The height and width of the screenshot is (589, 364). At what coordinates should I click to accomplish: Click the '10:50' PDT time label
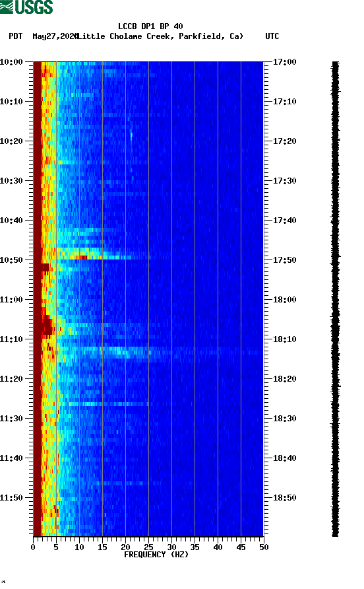tap(11, 260)
